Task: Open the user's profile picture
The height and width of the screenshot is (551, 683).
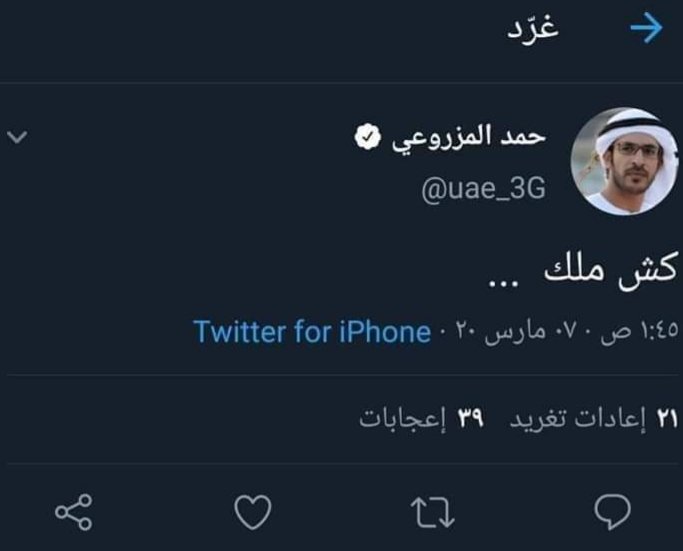Action: coord(625,161)
